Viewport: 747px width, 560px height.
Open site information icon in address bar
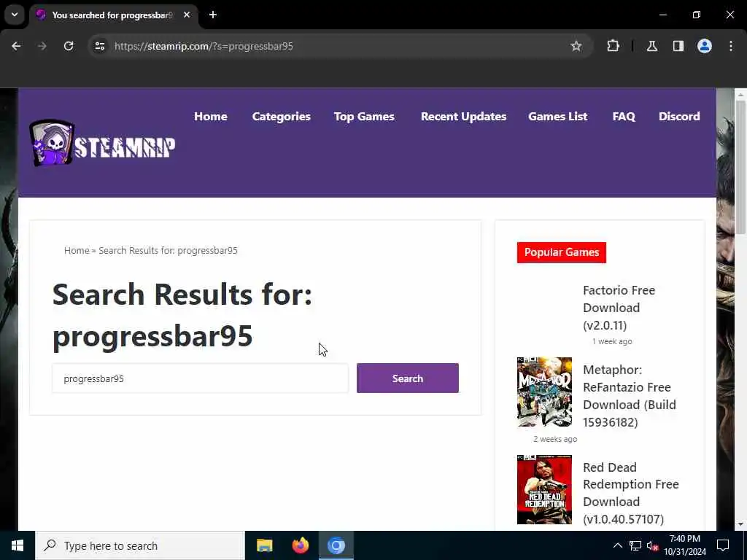pyautogui.click(x=99, y=46)
